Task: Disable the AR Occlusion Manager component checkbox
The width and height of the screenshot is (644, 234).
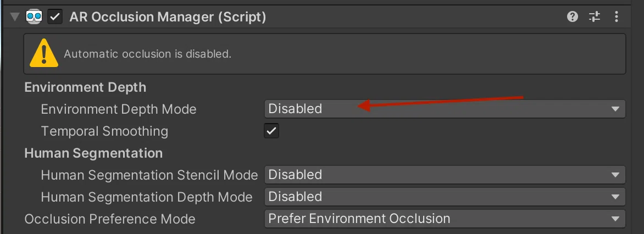Action: tap(55, 17)
